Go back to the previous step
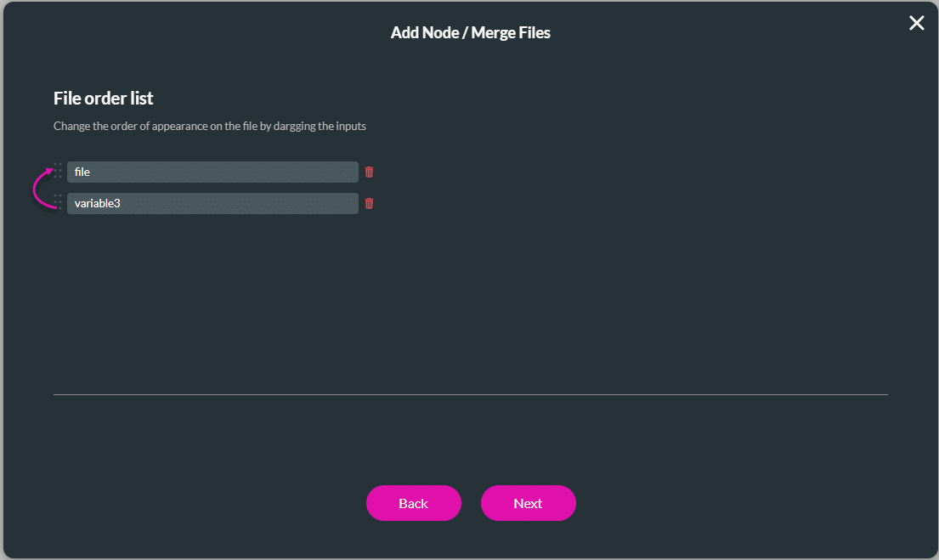 coord(414,503)
